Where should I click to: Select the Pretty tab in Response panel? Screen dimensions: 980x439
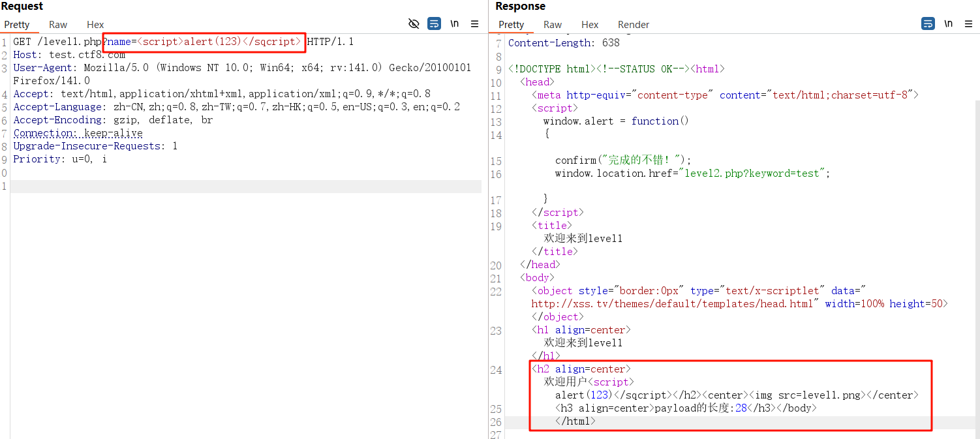512,25
